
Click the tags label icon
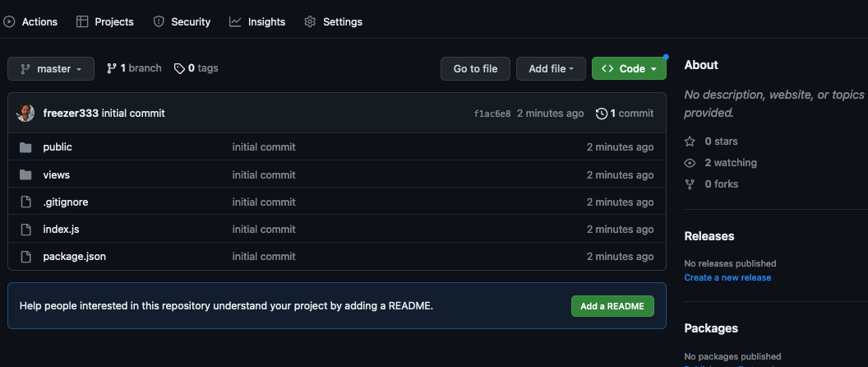click(x=179, y=68)
